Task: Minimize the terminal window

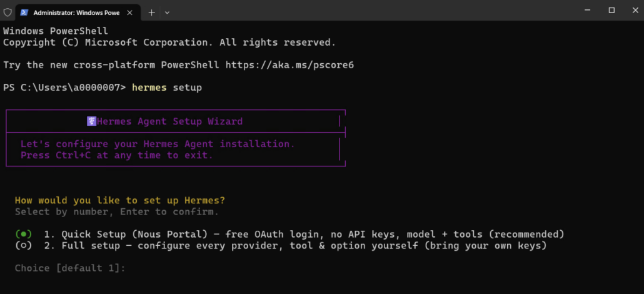Action: click(x=588, y=10)
